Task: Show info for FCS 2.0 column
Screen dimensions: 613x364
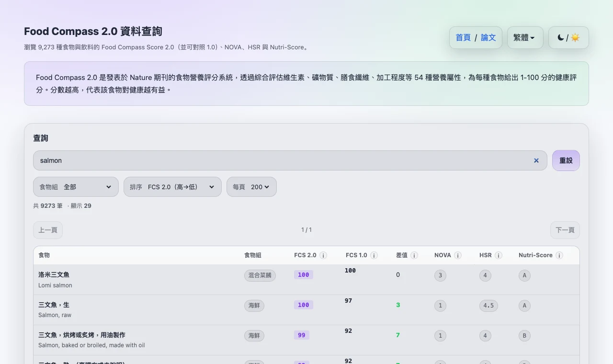Action: 323,255
